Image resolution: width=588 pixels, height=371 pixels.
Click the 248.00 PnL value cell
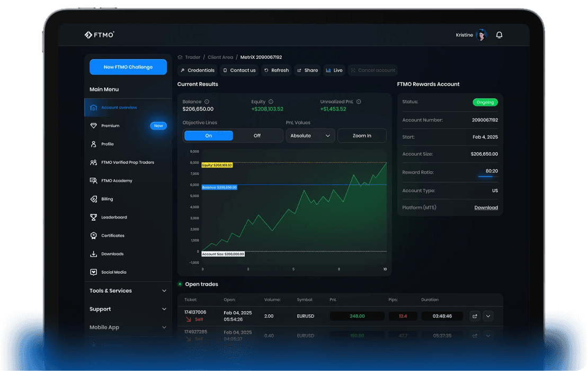pyautogui.click(x=357, y=316)
